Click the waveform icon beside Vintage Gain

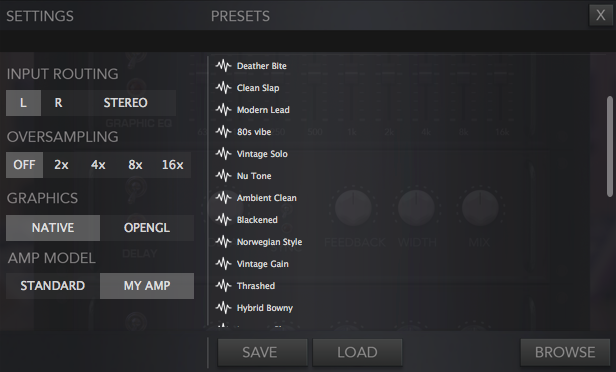(224, 264)
